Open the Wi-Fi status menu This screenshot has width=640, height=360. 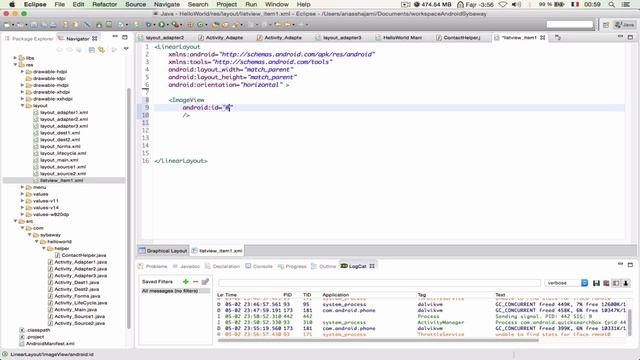pos(503,4)
